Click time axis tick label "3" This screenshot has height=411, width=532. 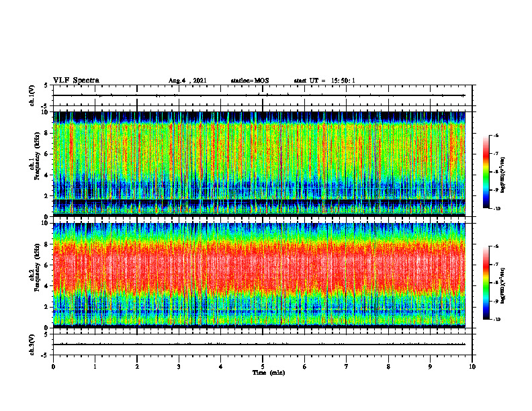tap(179, 367)
